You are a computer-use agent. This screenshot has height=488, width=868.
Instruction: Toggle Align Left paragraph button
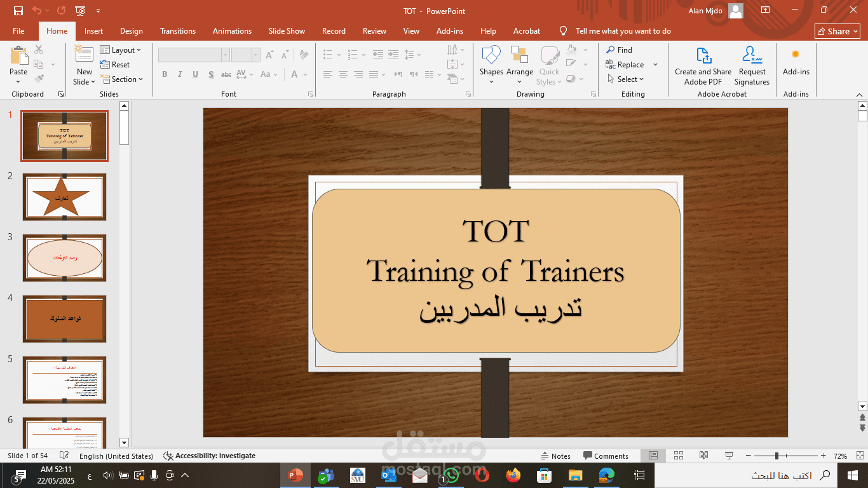click(x=328, y=74)
